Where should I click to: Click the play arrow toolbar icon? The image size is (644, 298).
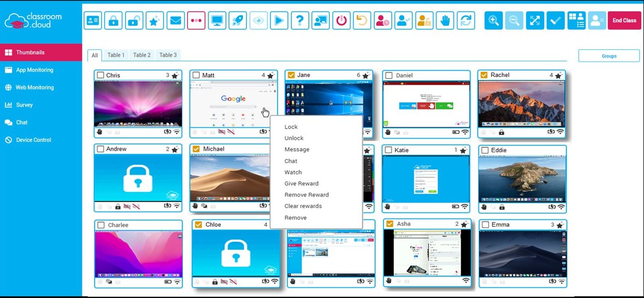coord(279,20)
